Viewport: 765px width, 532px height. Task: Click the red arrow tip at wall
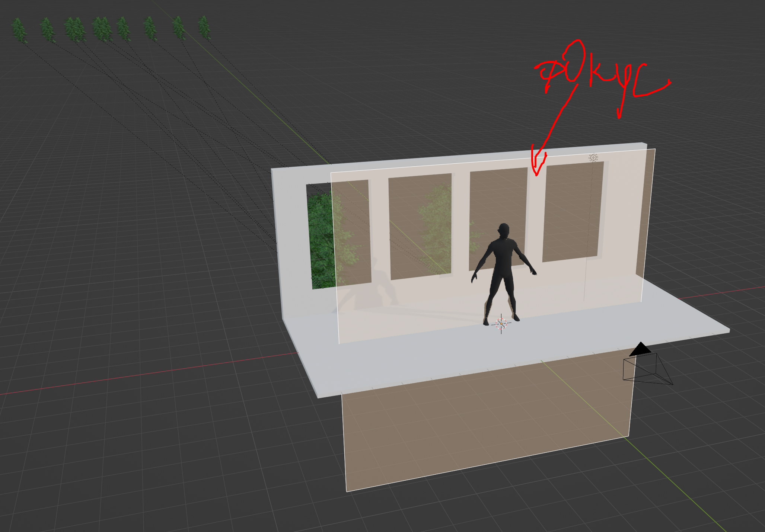536,174
